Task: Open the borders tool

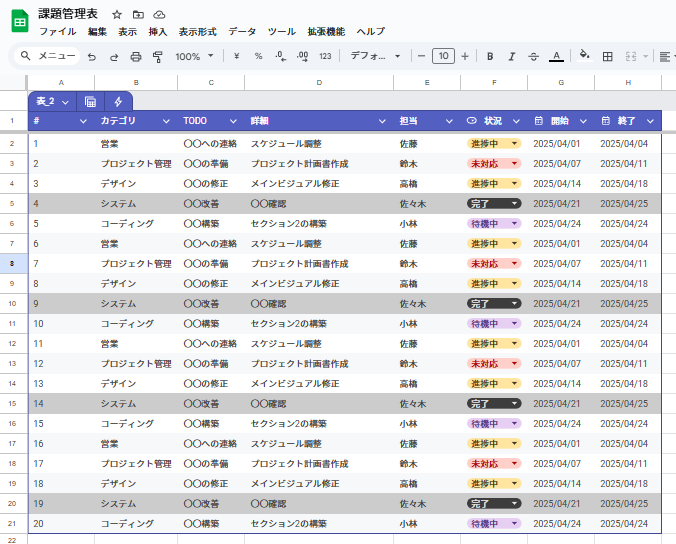Action: click(607, 56)
